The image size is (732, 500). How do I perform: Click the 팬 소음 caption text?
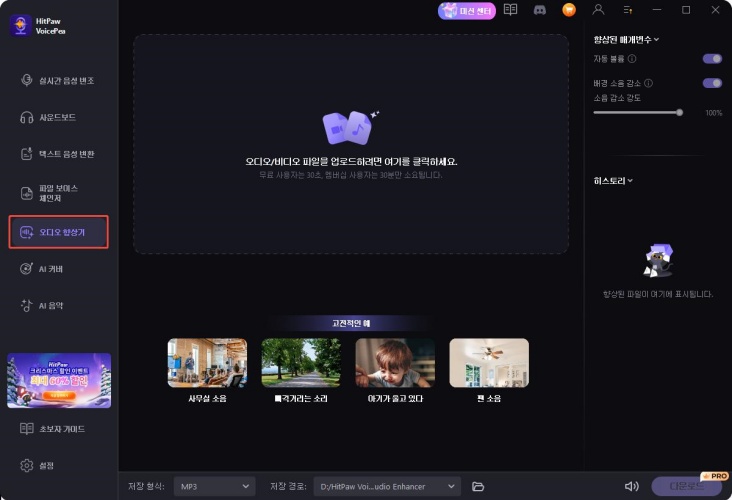pos(489,398)
